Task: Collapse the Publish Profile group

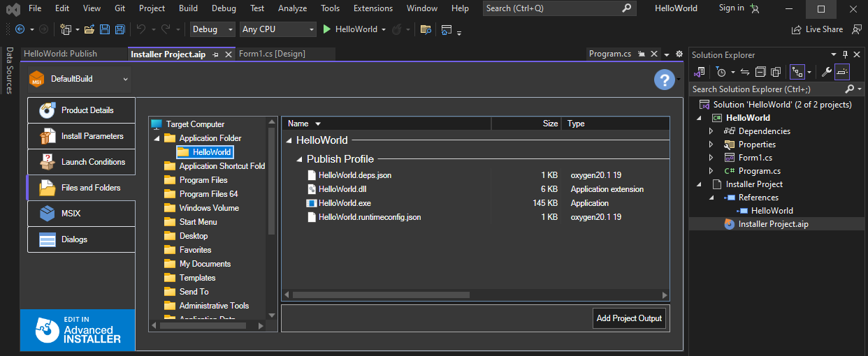Action: (x=299, y=159)
